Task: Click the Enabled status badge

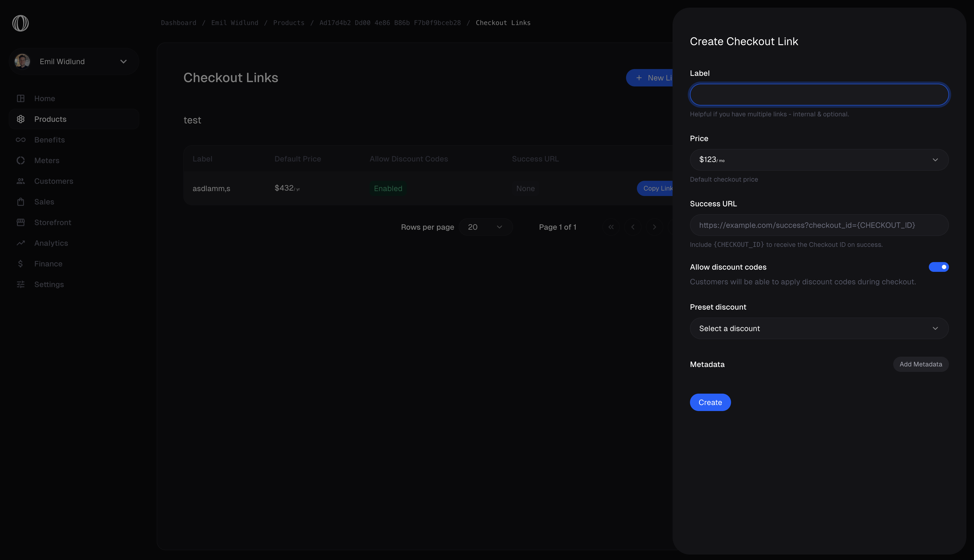Action: [388, 188]
